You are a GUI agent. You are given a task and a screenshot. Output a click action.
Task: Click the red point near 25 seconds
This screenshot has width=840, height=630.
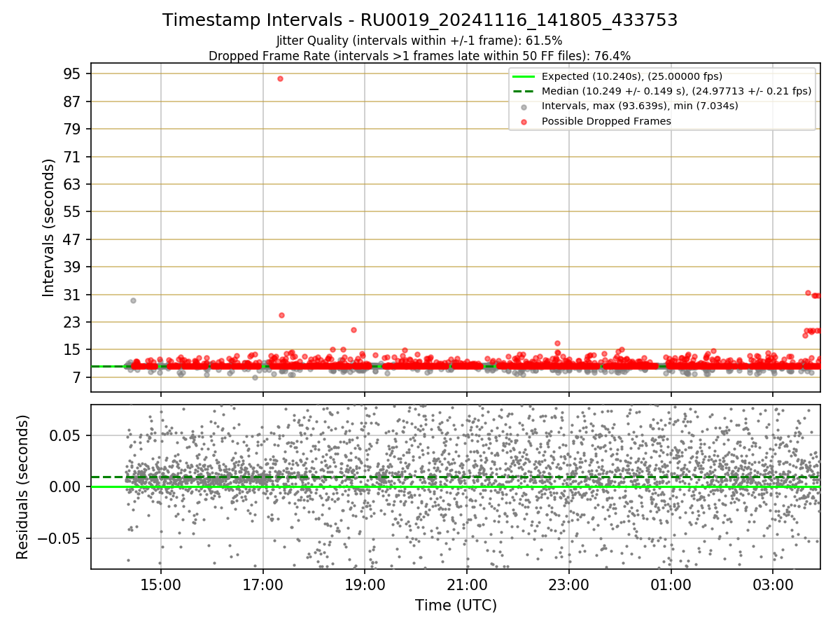point(281,315)
